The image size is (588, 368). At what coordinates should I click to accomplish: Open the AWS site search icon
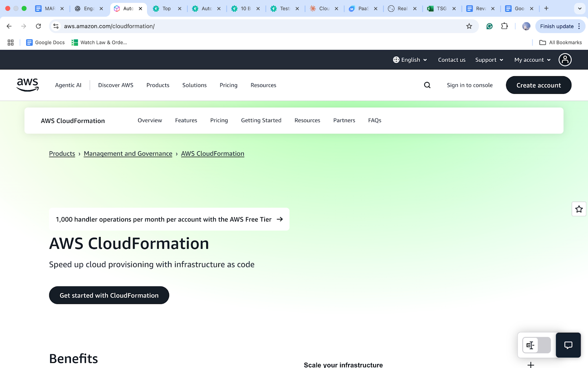click(x=427, y=85)
